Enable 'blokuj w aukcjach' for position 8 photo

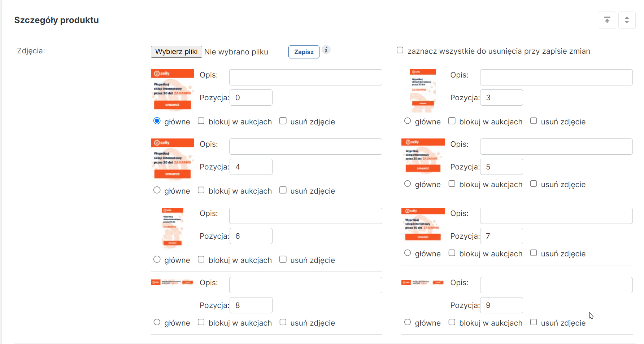pos(201,322)
